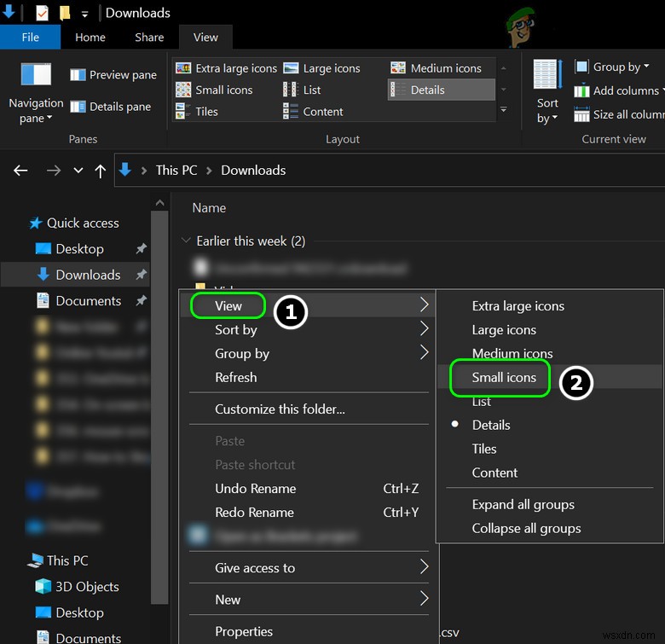The image size is (665, 644).
Task: Click the Name column header
Action: click(x=209, y=208)
